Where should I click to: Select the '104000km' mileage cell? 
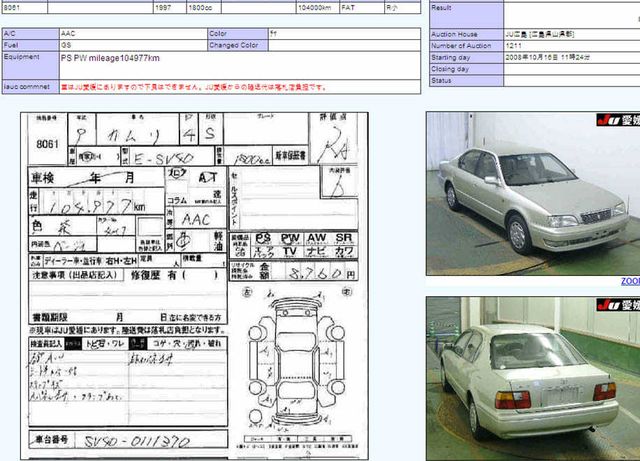(x=318, y=8)
